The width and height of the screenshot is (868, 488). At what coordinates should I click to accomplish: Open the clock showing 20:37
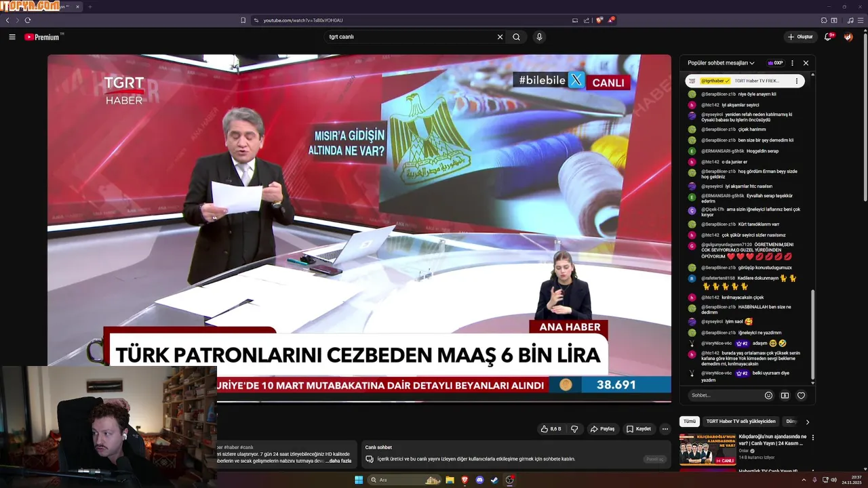852,480
